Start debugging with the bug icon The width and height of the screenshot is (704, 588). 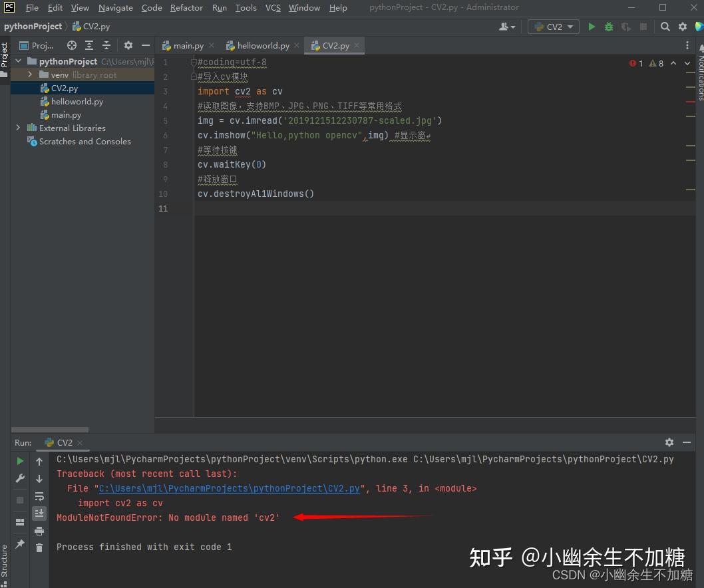point(608,27)
